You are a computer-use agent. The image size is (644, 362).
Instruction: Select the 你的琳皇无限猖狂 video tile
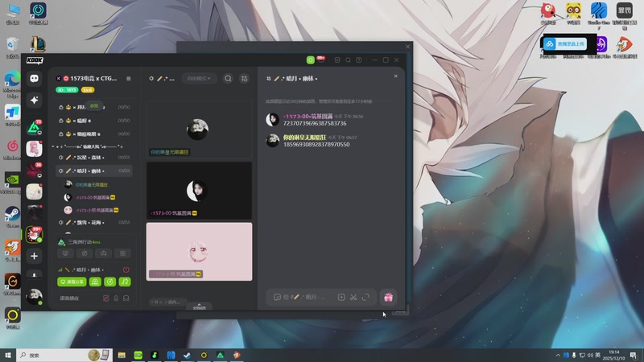point(199,130)
